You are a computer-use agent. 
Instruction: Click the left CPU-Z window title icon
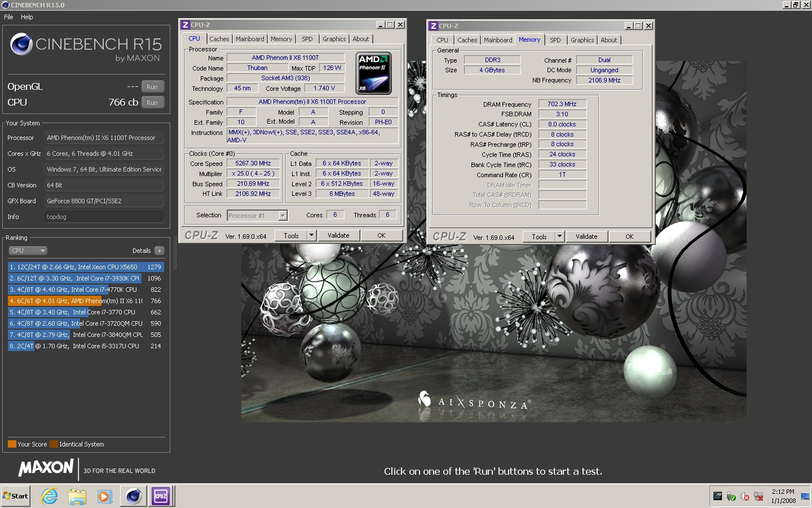(185, 25)
